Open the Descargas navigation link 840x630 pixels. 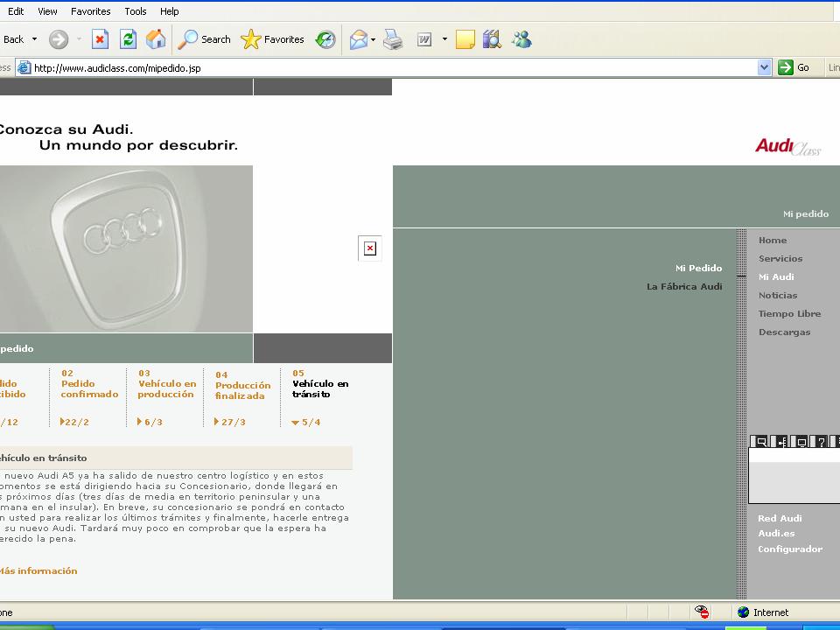pyautogui.click(x=784, y=332)
